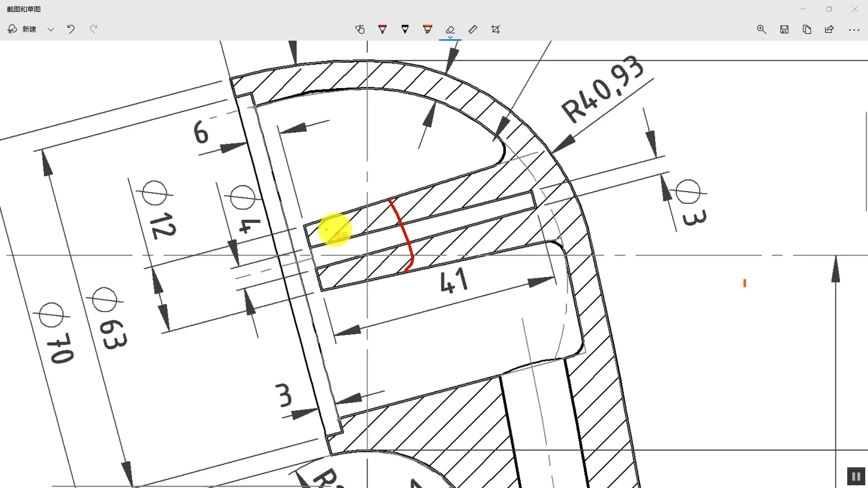Save the annotated screenshot
The height and width of the screenshot is (488, 868).
point(784,29)
